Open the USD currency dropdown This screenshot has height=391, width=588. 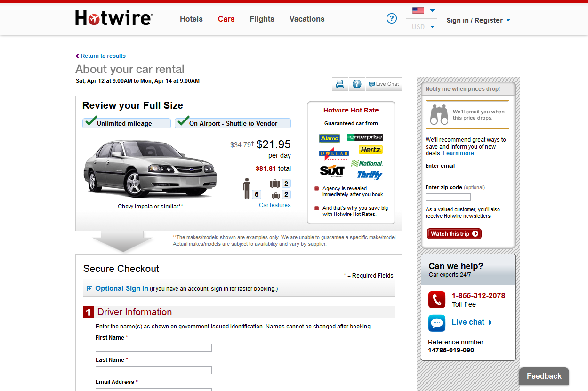(422, 27)
